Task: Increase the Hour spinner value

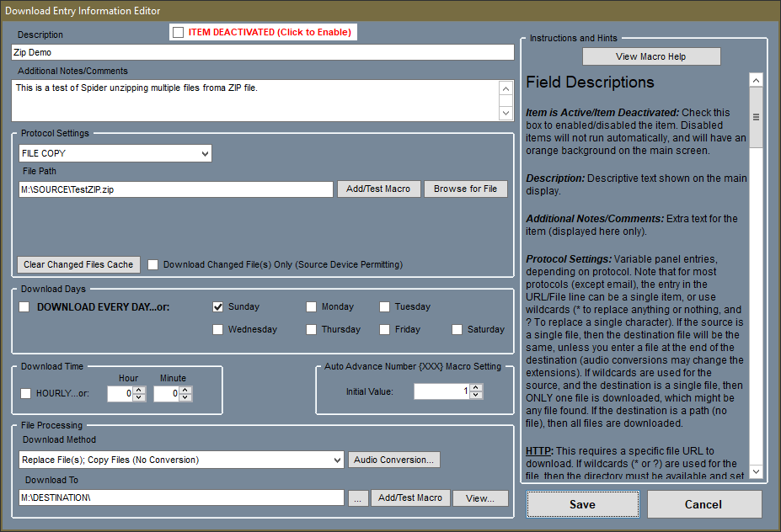Action: tap(139, 390)
